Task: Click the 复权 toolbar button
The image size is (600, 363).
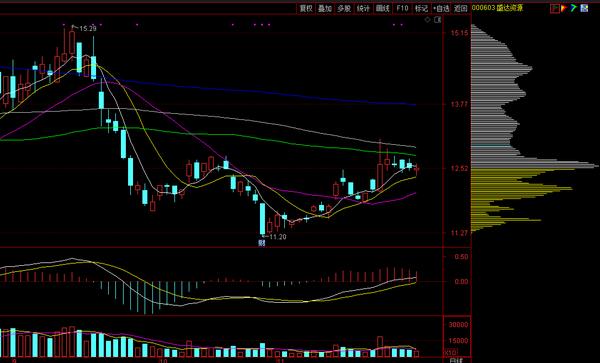Action: pos(306,8)
